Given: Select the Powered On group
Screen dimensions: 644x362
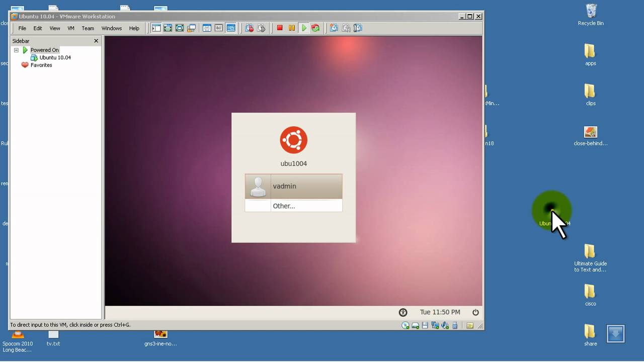Looking at the screenshot, I should pos(44,50).
